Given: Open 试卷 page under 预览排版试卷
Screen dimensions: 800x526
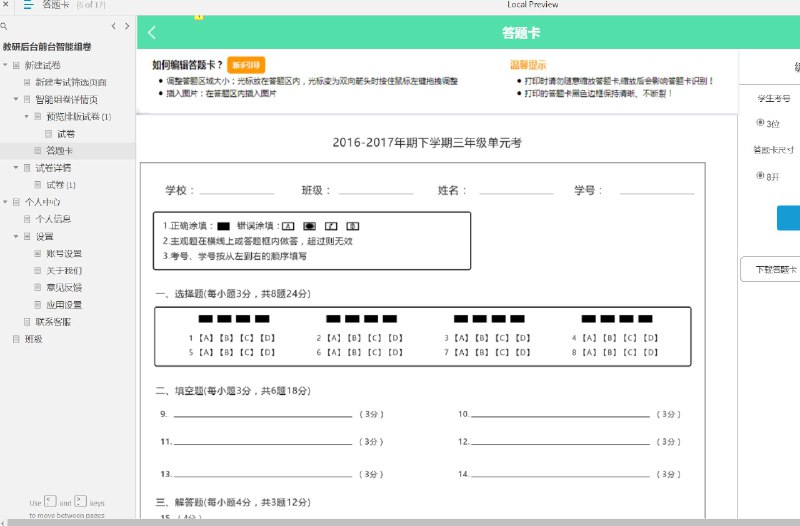Looking at the screenshot, I should pyautogui.click(x=66, y=134).
